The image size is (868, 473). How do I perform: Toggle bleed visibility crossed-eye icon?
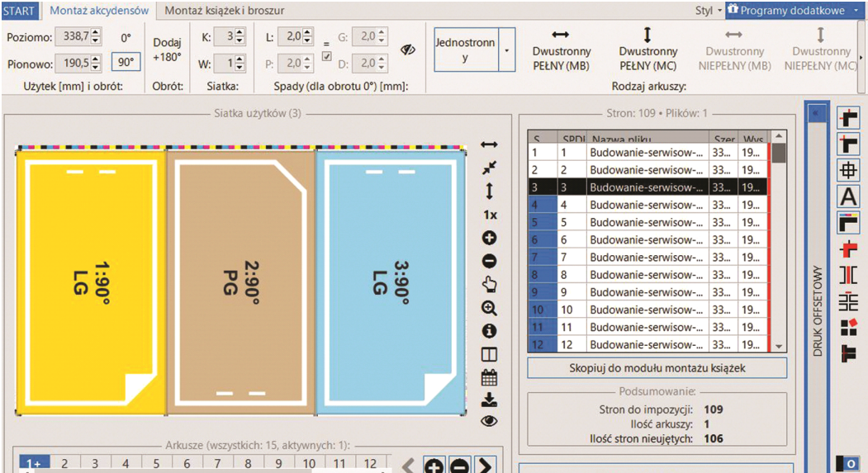point(408,50)
